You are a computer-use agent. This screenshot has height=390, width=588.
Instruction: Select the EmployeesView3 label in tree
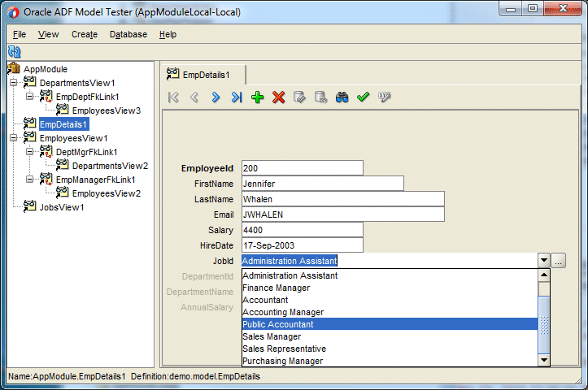point(107,110)
